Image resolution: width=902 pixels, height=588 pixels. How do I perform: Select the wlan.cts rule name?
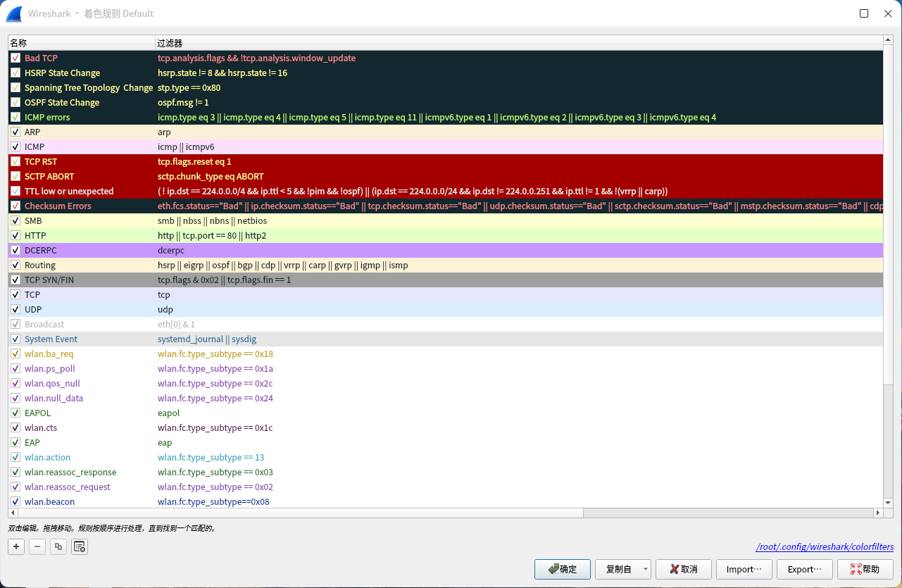coord(41,428)
